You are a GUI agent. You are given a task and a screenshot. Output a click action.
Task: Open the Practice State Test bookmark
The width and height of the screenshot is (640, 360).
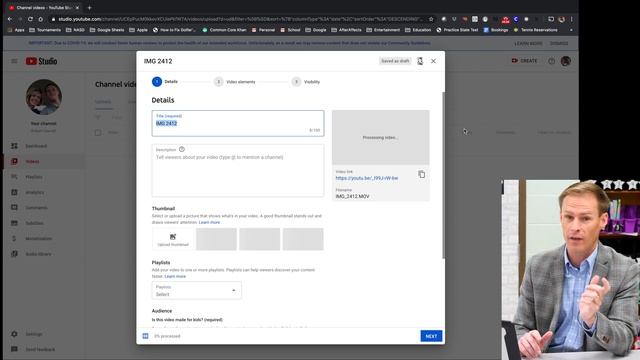coord(457,30)
